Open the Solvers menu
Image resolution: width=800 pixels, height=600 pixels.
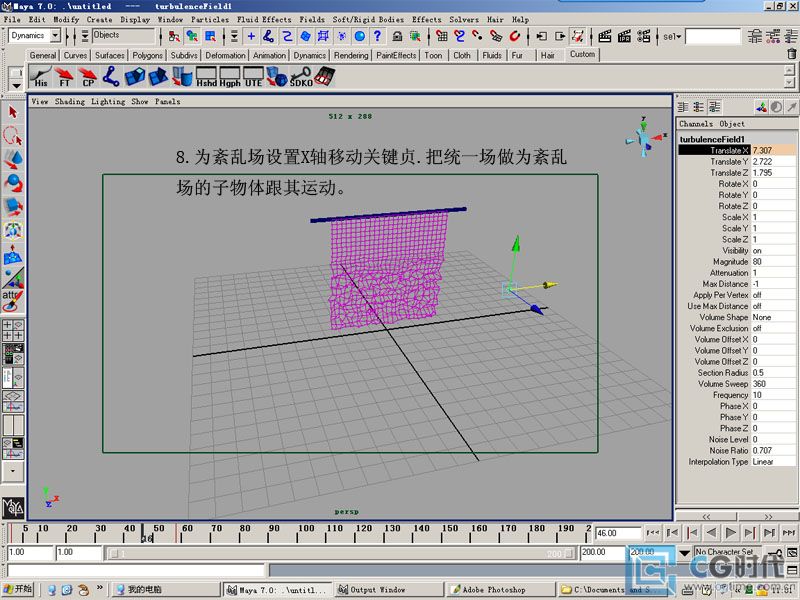pos(463,19)
